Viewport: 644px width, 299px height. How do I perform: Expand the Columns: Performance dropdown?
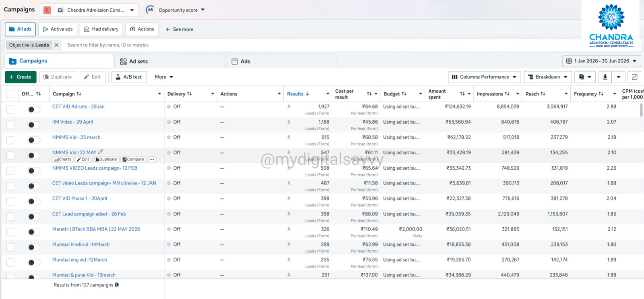tap(485, 77)
